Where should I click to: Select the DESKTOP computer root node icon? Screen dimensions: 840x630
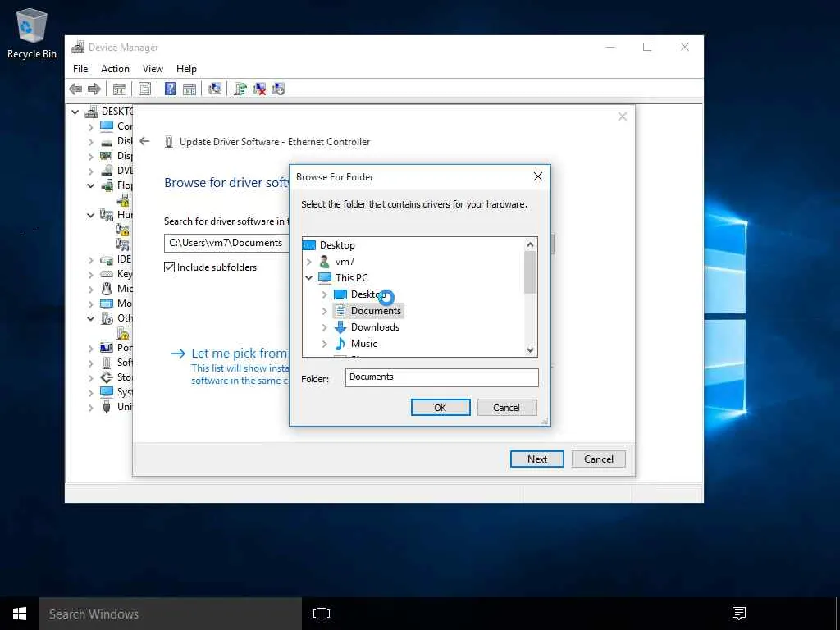tap(91, 112)
